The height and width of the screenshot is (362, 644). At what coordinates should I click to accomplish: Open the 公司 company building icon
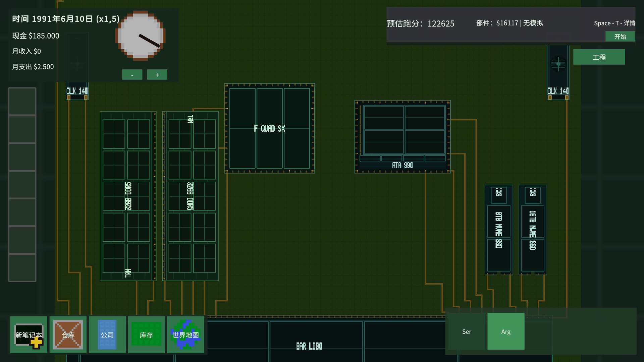coord(107,335)
